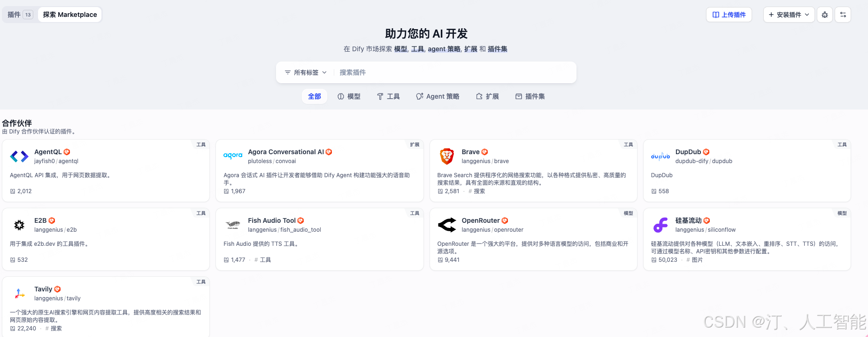Screen dimensions: 868x337
Task: Filter by the 扩展 category tab
Action: click(487, 96)
